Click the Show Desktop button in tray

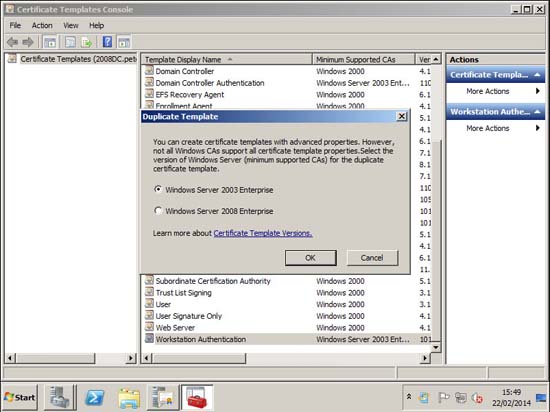tap(542, 398)
